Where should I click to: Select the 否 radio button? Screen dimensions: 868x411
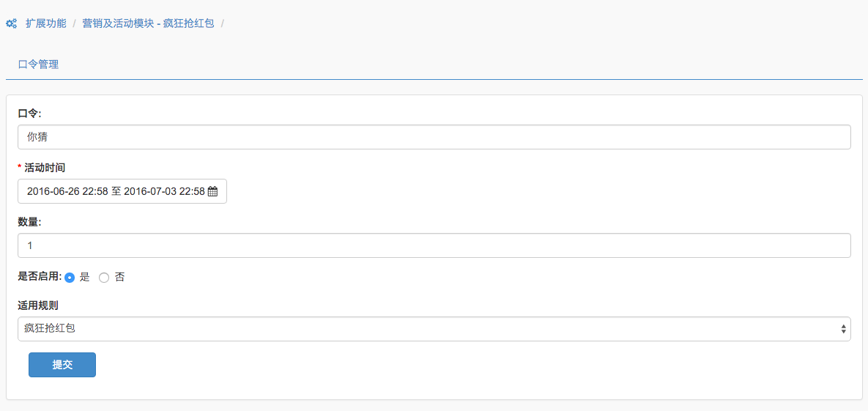click(x=103, y=278)
